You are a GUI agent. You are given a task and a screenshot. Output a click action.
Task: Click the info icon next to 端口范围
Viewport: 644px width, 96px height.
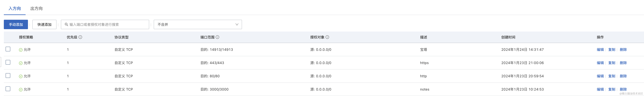pyautogui.click(x=218, y=37)
